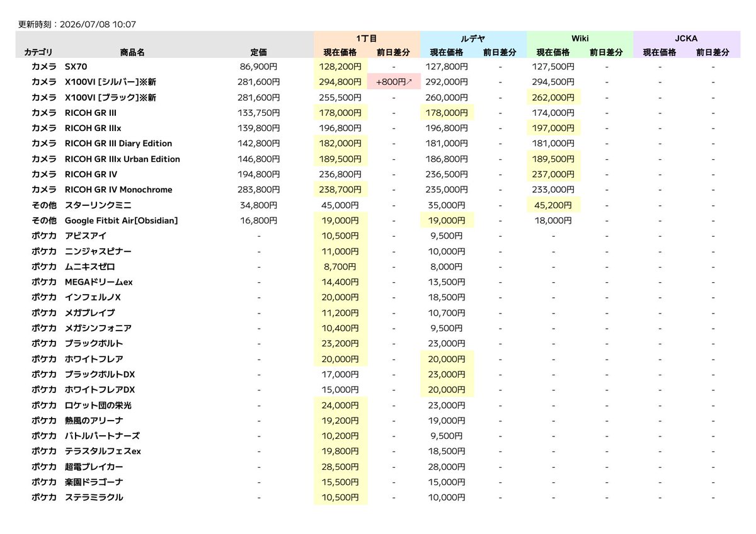The width and height of the screenshot is (756, 534).
Task: Select the ブラックボルトDX product name
Action: point(100,375)
